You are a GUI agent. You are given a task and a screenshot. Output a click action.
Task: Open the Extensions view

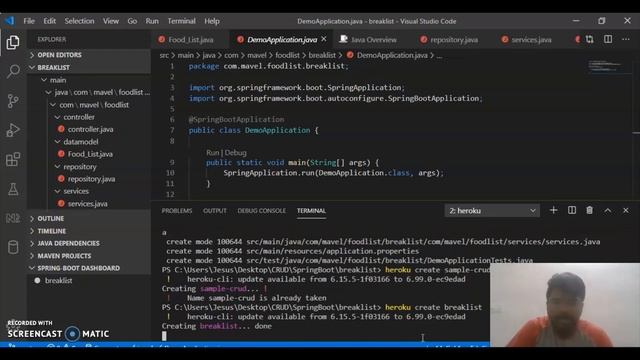click(13, 160)
